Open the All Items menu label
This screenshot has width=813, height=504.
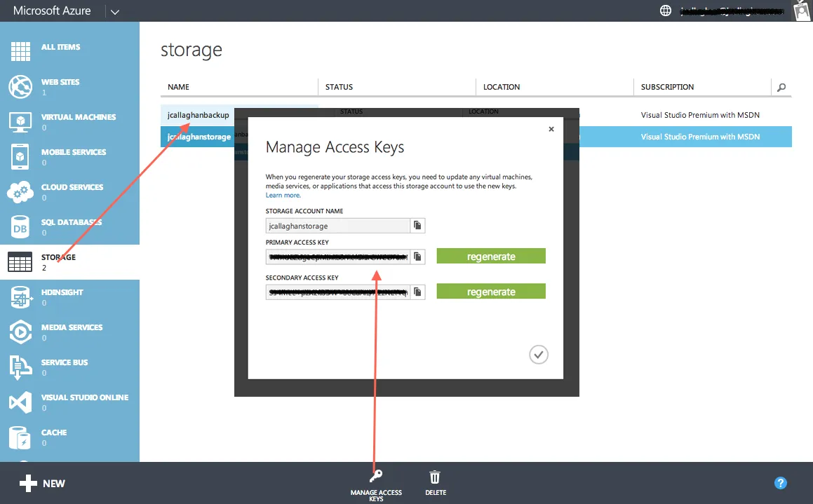pyautogui.click(x=60, y=47)
